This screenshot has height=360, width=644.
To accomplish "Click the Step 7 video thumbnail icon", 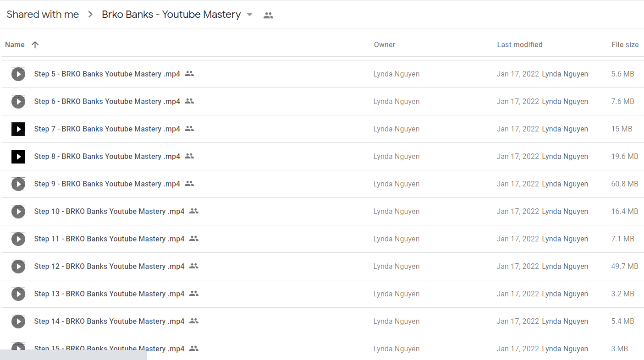I will point(18,129).
